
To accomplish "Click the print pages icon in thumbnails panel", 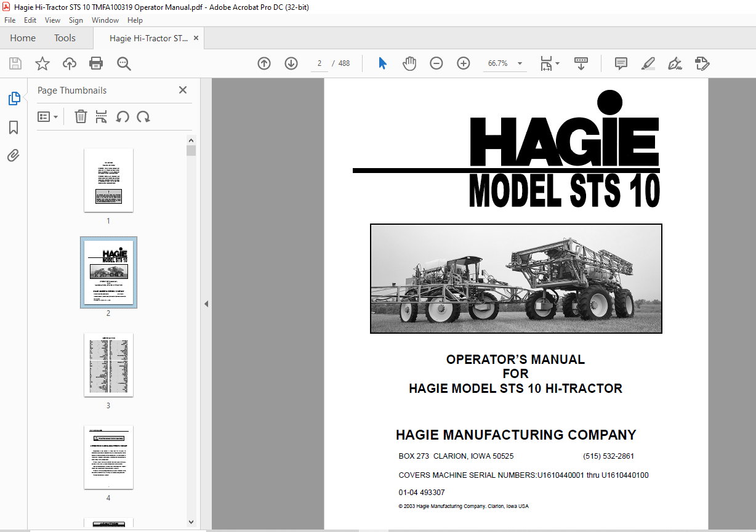I will point(102,116).
